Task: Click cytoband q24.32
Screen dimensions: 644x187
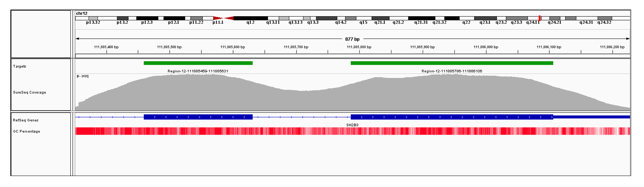Action: [605, 18]
